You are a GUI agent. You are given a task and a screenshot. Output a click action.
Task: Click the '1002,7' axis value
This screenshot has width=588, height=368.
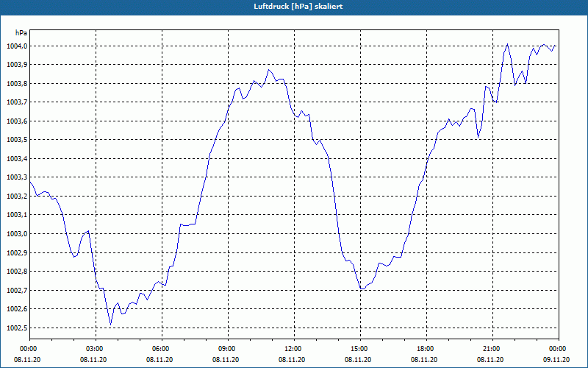point(16,291)
